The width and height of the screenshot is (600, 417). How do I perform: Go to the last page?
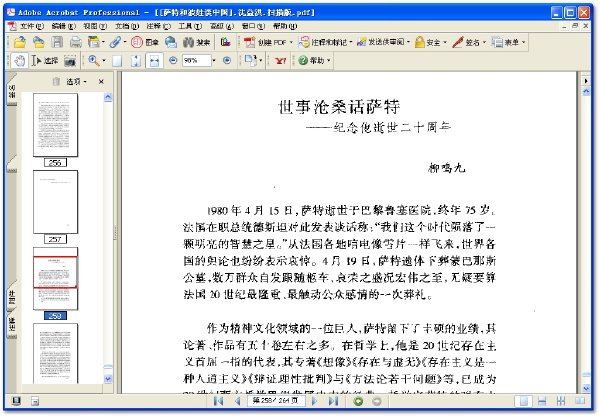[334, 401]
